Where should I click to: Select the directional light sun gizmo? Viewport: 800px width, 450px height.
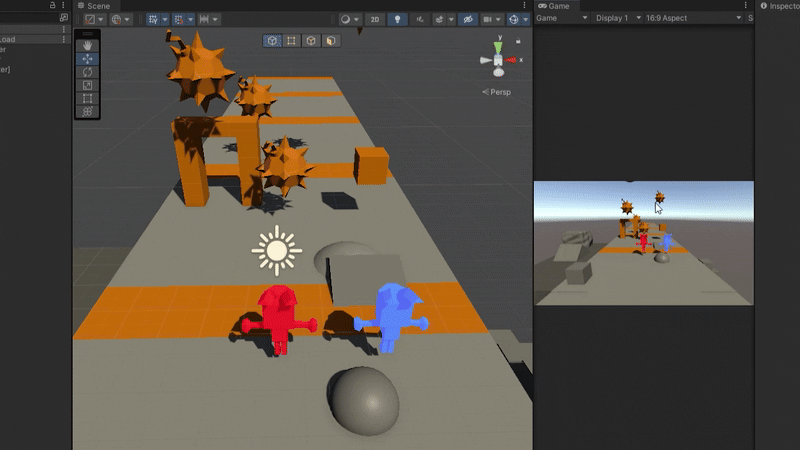coord(277,251)
